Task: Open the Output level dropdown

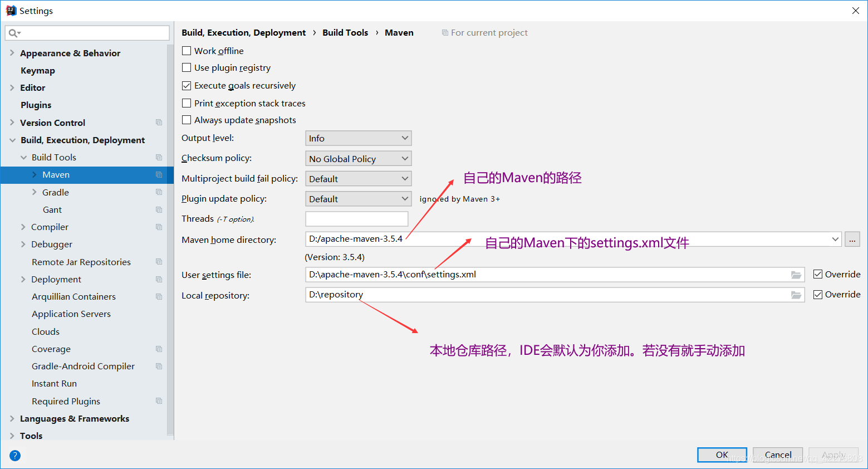Action: [359, 138]
